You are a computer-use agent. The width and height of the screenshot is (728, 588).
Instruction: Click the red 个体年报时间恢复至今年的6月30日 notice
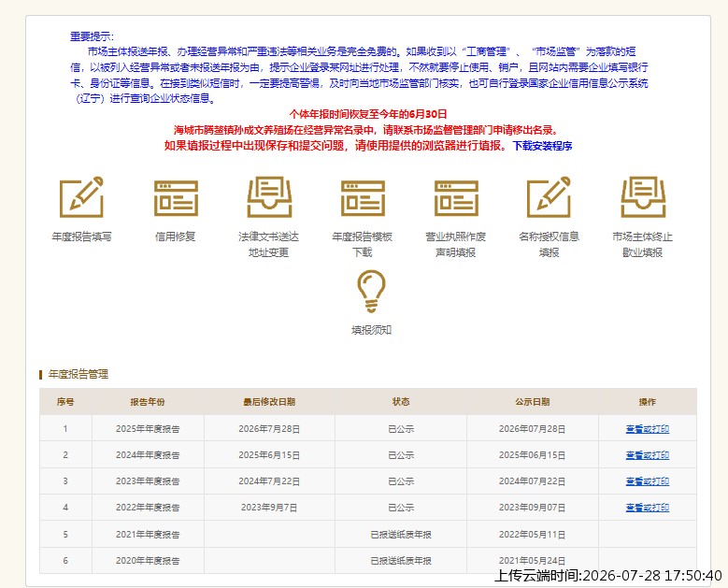368,114
